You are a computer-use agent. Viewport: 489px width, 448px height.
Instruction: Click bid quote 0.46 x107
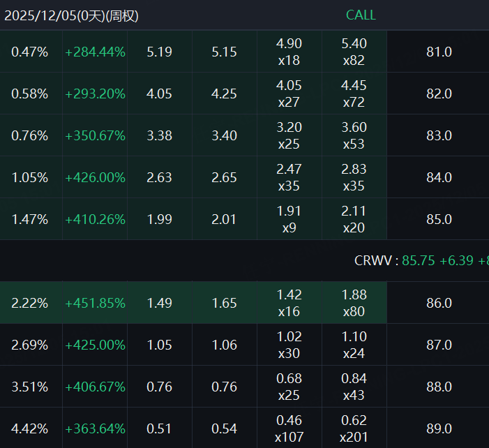coord(289,428)
